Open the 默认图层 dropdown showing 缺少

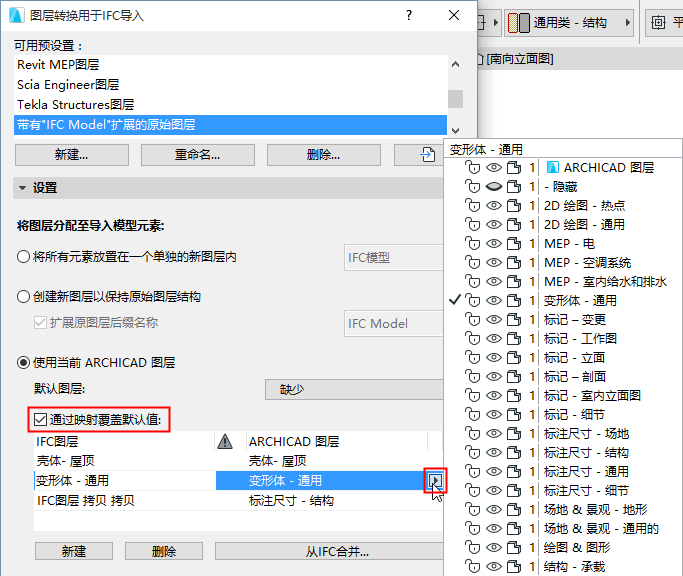[354, 389]
